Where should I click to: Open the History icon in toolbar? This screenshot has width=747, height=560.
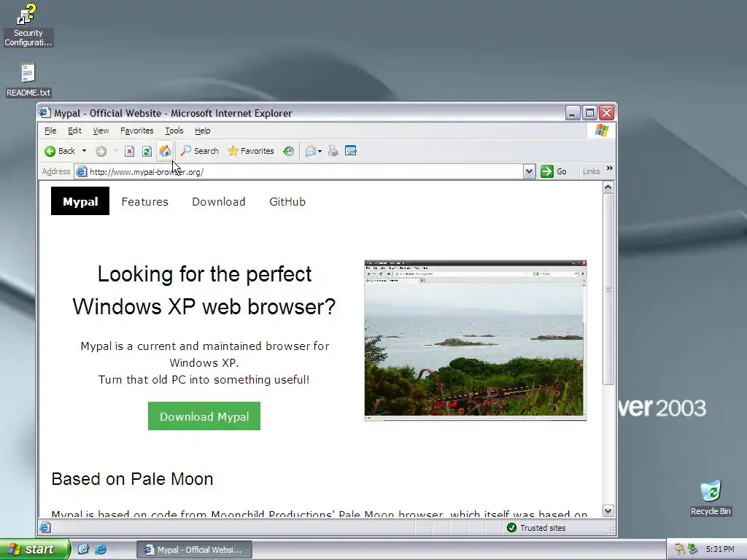(288, 151)
